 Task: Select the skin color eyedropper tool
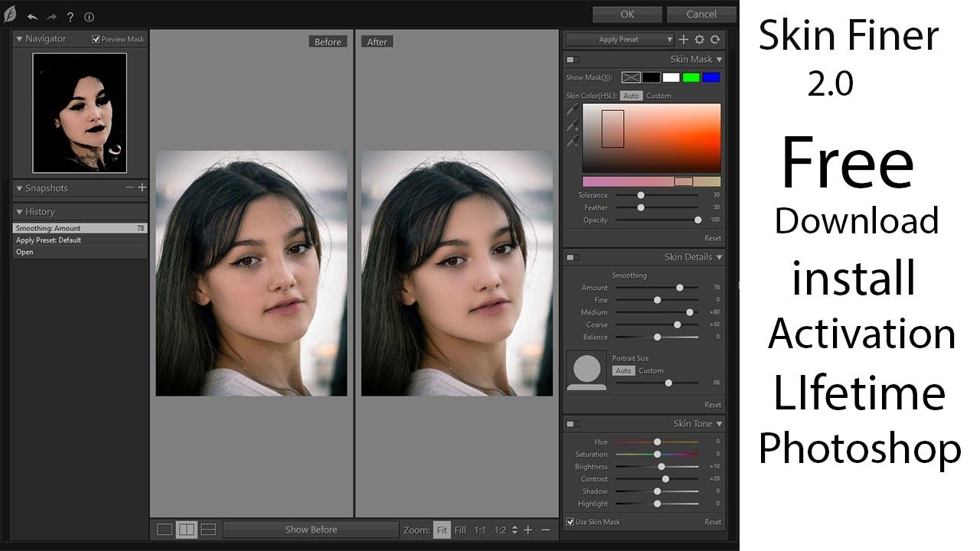[572, 111]
